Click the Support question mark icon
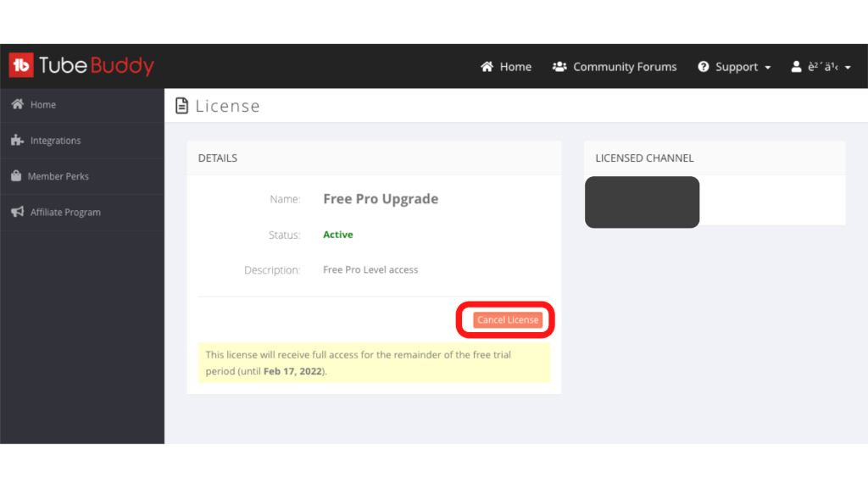This screenshot has height=488, width=868. [703, 67]
